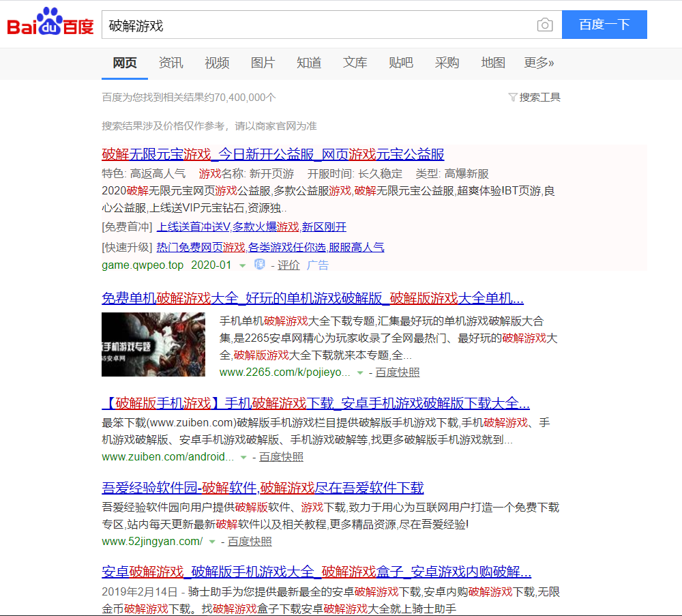This screenshot has width=682, height=616.
Task: Open the 地图 tab
Action: [493, 63]
